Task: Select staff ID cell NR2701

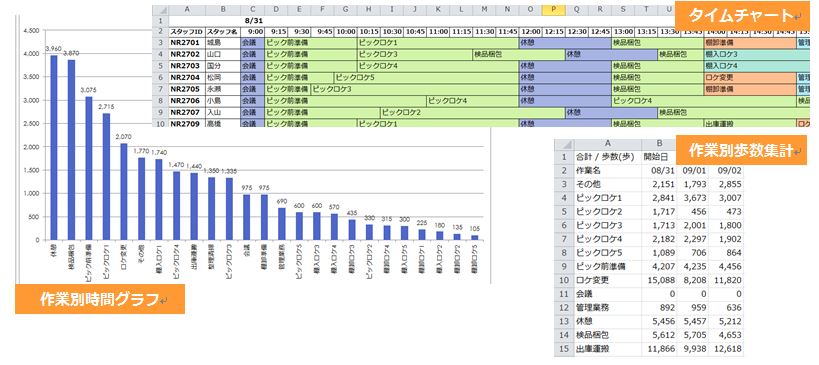Action: pyautogui.click(x=186, y=43)
